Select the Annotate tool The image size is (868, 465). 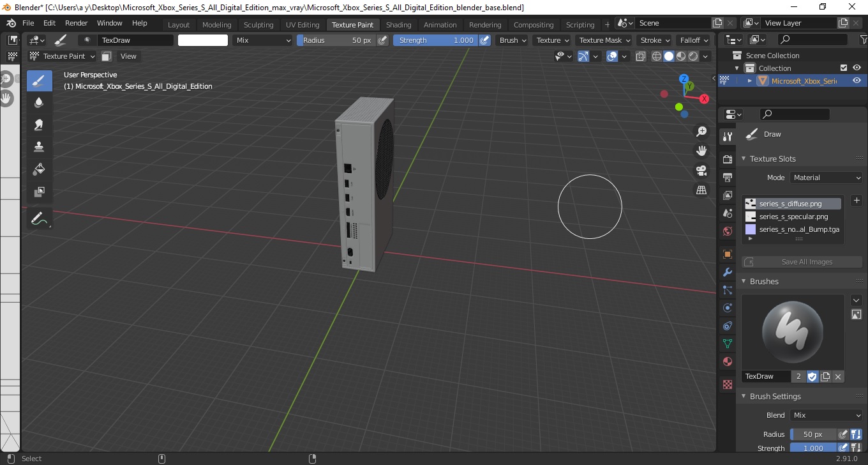tap(39, 219)
